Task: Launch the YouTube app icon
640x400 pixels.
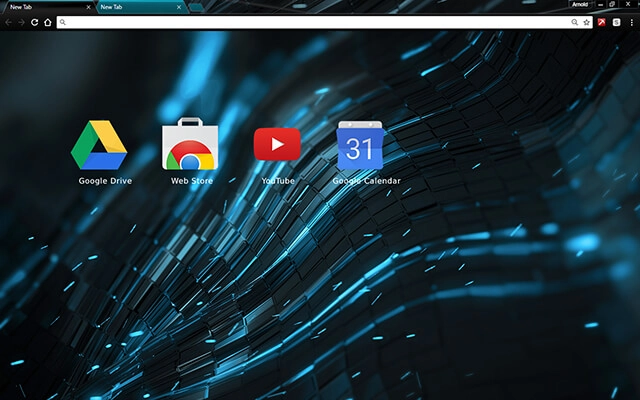Action: [x=277, y=144]
